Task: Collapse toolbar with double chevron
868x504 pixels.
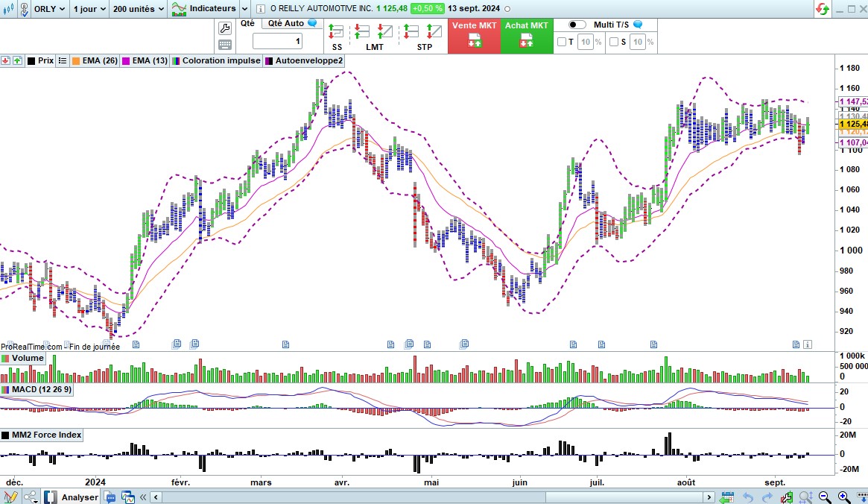Action: click(143, 497)
